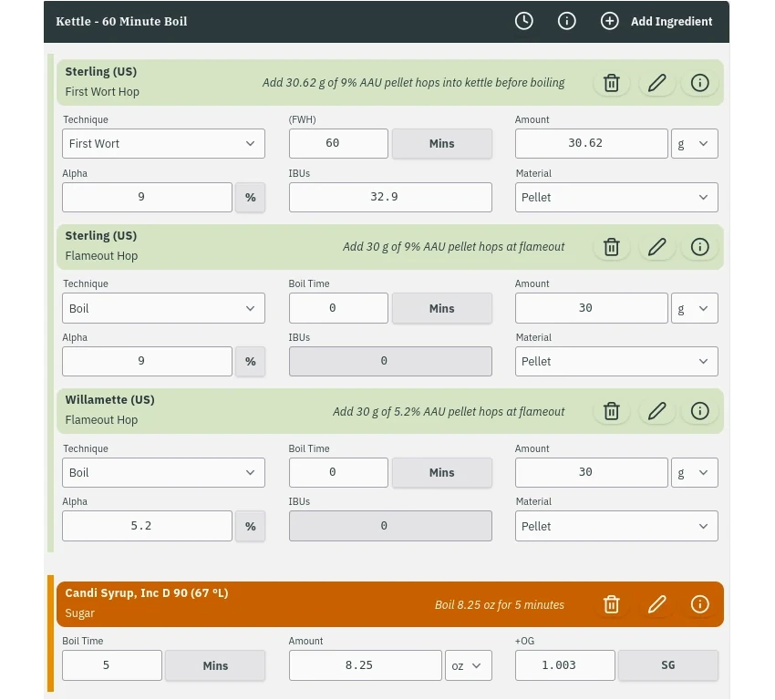Change Candi Syrup amount unit from oz
775x700 pixels.
click(x=468, y=665)
